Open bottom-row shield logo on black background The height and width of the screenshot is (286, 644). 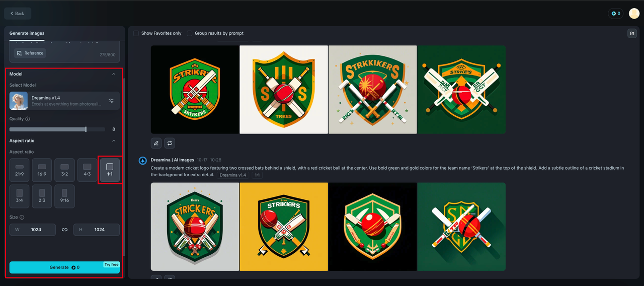(x=372, y=227)
